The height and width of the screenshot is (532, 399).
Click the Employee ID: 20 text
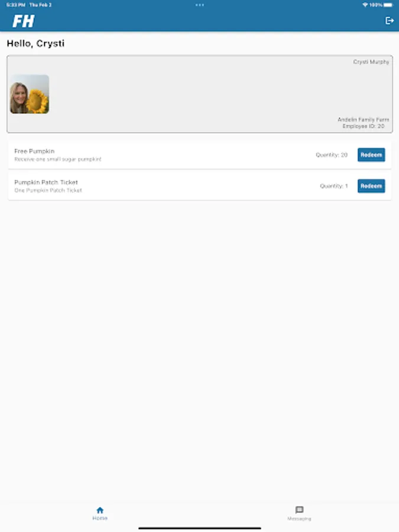tap(363, 126)
